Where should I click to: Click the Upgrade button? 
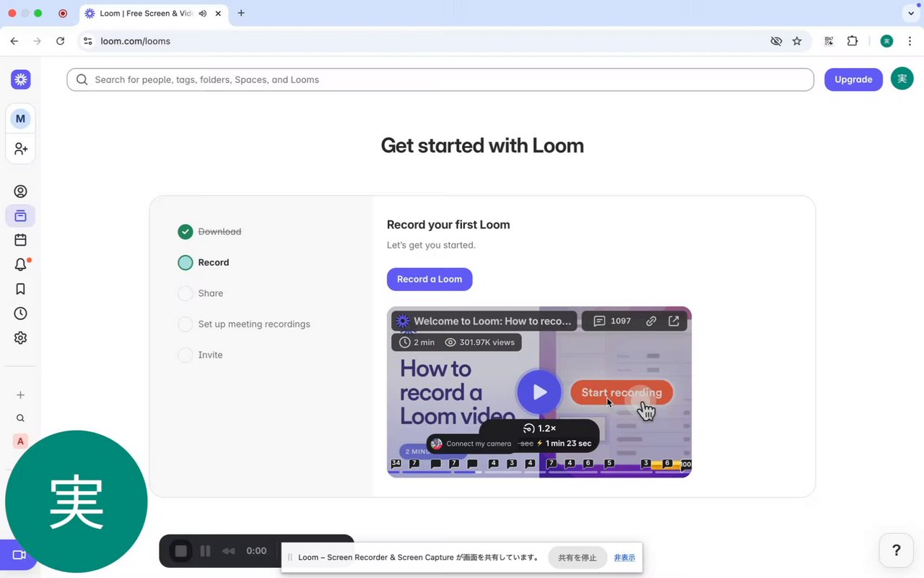pos(853,79)
